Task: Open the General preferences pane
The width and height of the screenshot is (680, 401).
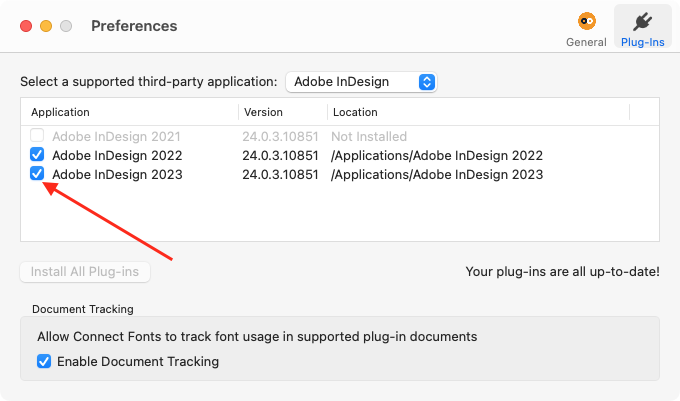Action: pyautogui.click(x=585, y=28)
